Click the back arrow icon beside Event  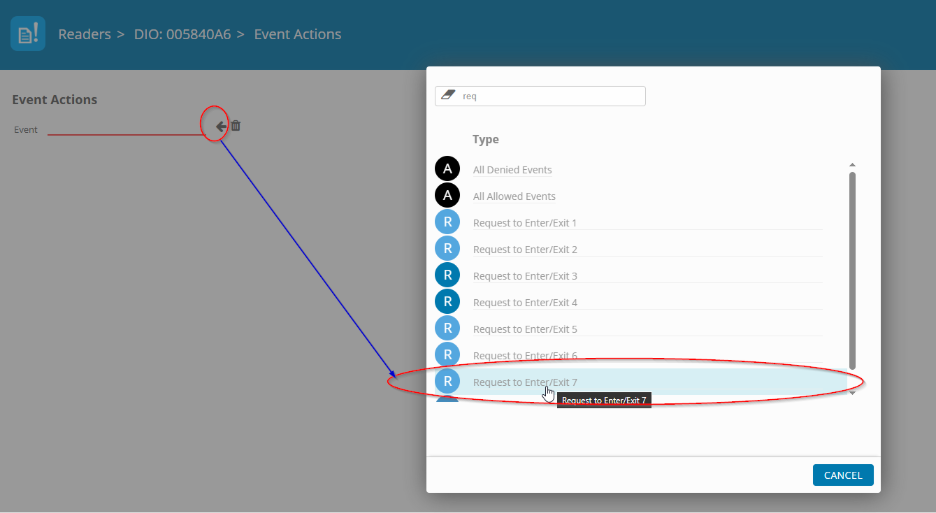tap(220, 126)
